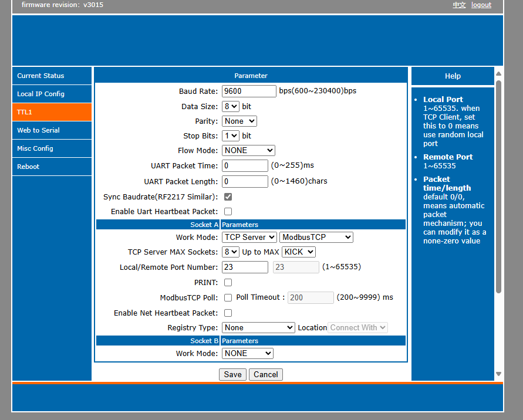Click the 'Socket B' section header text
The height and width of the screenshot is (420, 523).
204,341
